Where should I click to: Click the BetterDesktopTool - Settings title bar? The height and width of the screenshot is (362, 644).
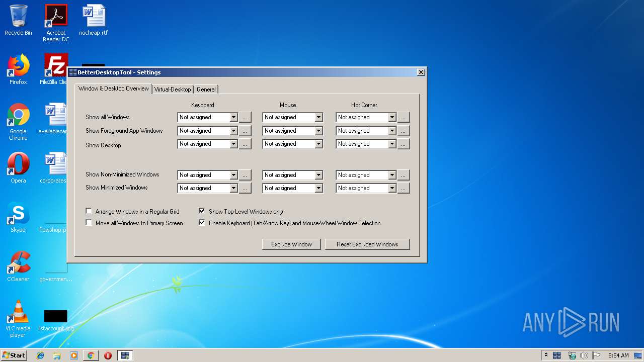point(247,72)
